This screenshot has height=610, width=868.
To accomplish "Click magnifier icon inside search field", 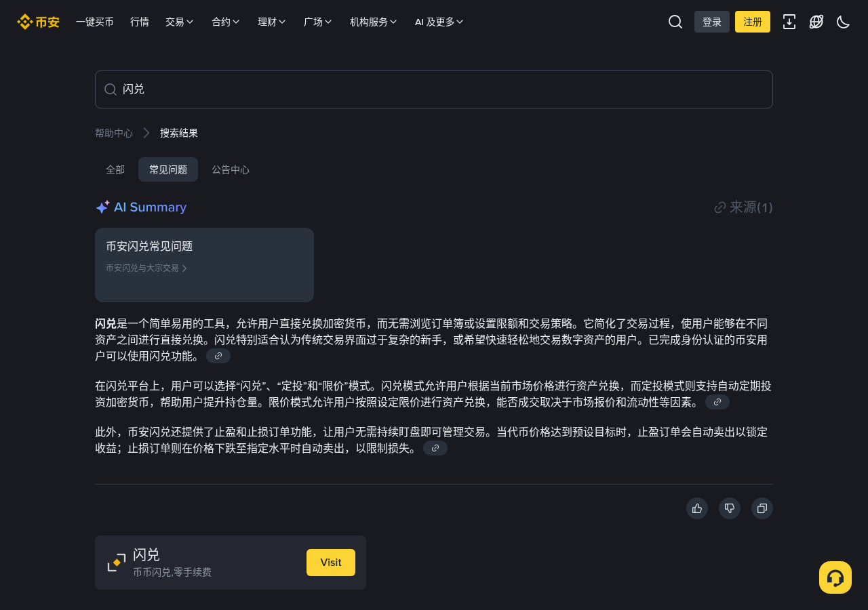I will [111, 89].
